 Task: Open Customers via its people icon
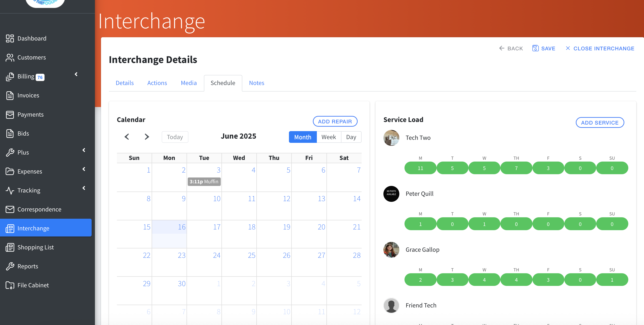[10, 57]
